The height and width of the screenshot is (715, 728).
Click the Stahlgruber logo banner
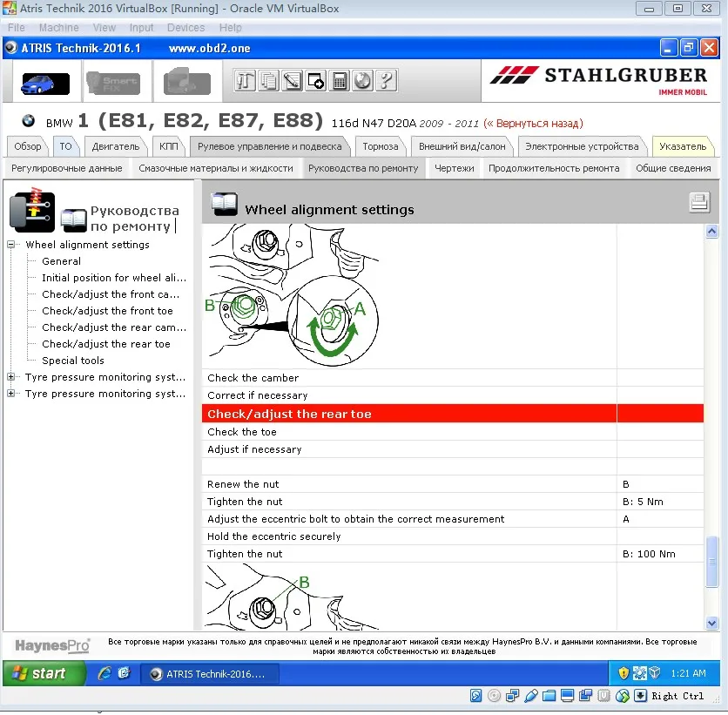[x=599, y=80]
